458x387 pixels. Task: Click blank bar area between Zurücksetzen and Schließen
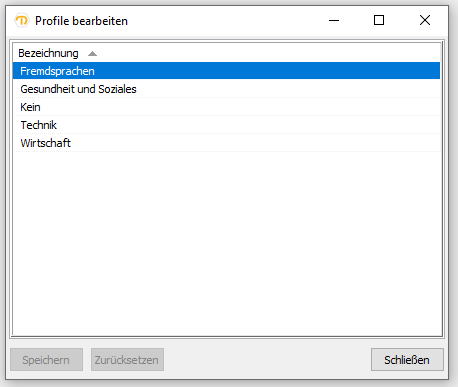(x=267, y=360)
